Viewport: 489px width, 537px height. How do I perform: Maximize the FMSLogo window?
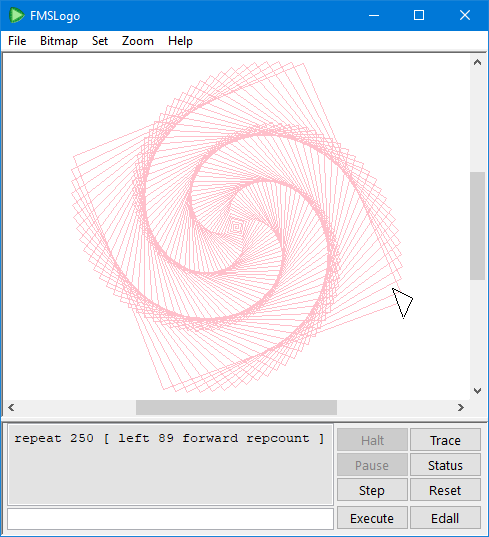point(419,15)
